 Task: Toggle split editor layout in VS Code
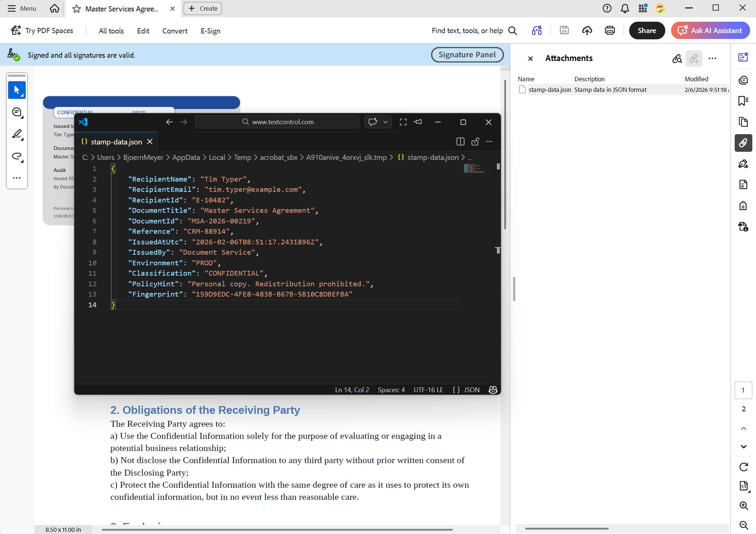[x=460, y=142]
